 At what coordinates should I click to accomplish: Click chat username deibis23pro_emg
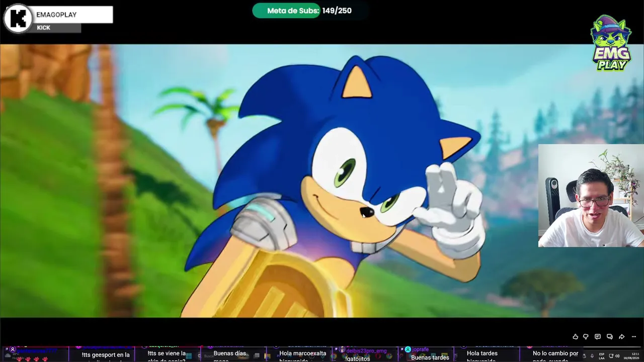point(366,350)
